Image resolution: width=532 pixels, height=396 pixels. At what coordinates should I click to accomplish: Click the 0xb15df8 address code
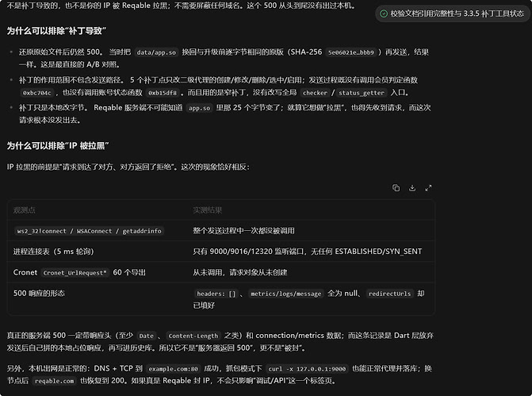(163, 93)
